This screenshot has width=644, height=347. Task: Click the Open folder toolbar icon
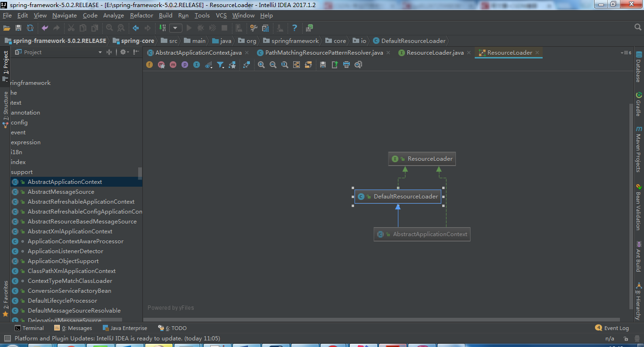click(7, 28)
